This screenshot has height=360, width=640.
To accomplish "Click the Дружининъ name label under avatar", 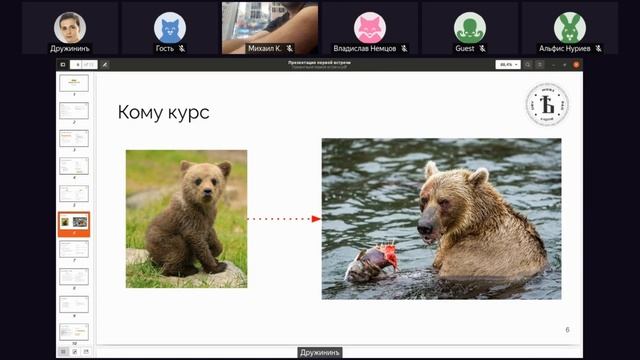I will click(x=70, y=49).
